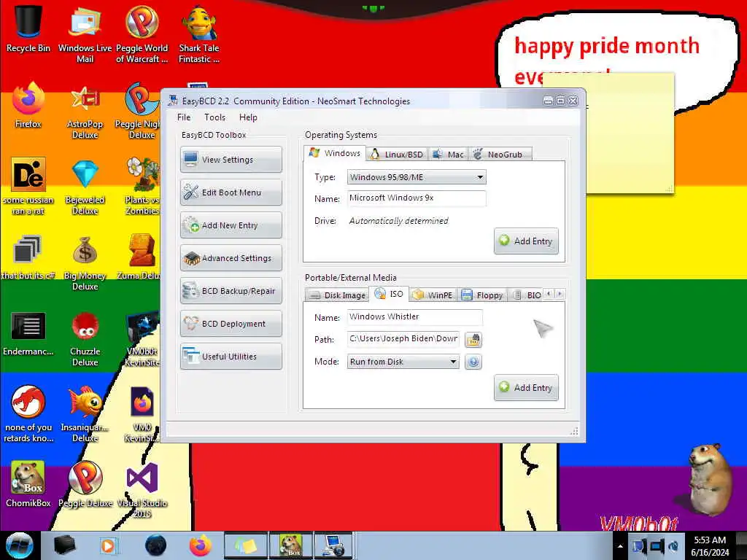The width and height of the screenshot is (747, 560).
Task: Open Useful Utilities
Action: (231, 357)
